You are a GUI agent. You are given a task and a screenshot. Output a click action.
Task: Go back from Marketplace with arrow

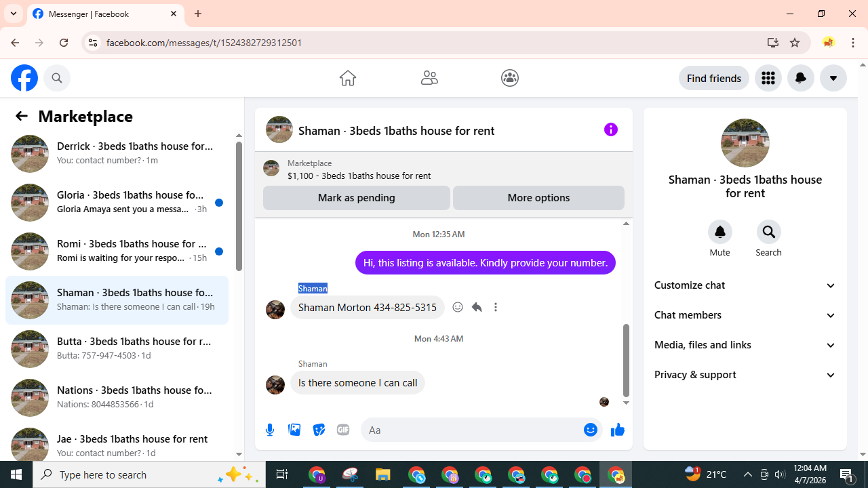pyautogui.click(x=22, y=116)
